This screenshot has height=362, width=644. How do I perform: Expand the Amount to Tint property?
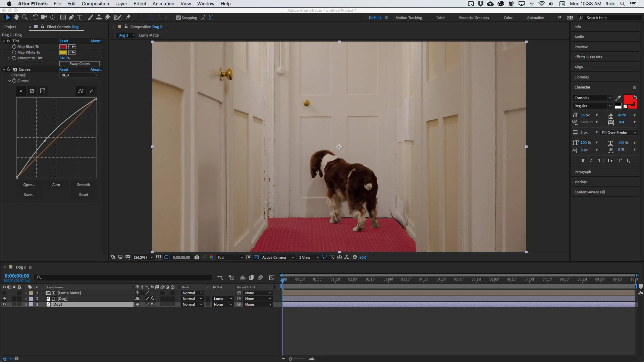click(x=9, y=58)
